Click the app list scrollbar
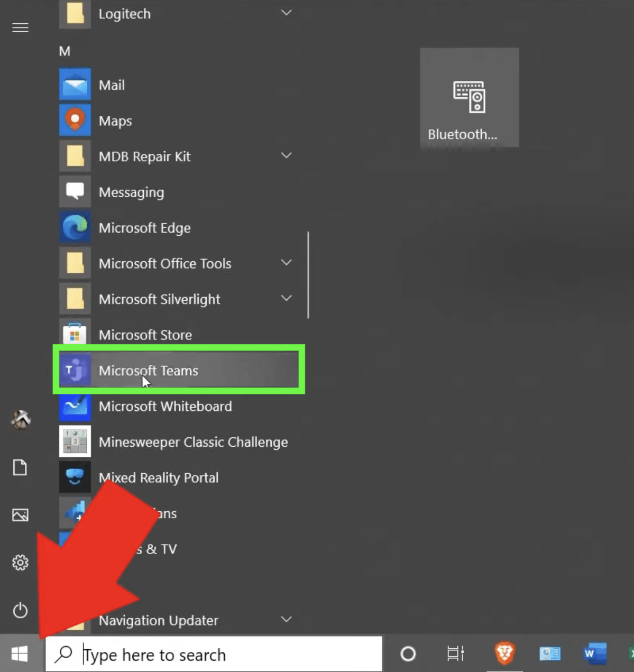 308,275
